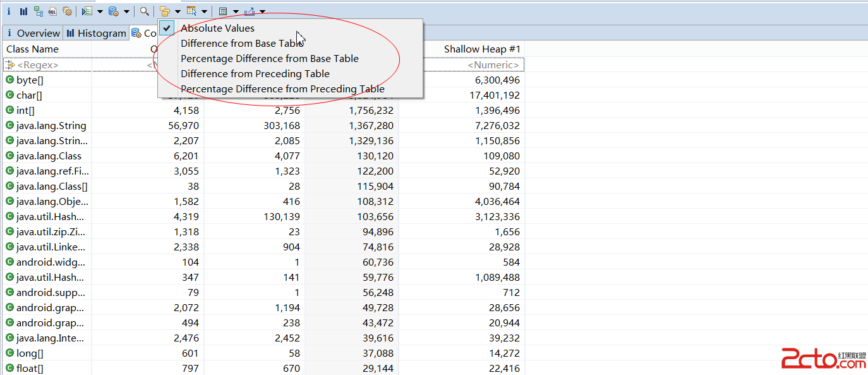Select Difference from Preceding Table
This screenshot has width=868, height=375.
click(255, 73)
